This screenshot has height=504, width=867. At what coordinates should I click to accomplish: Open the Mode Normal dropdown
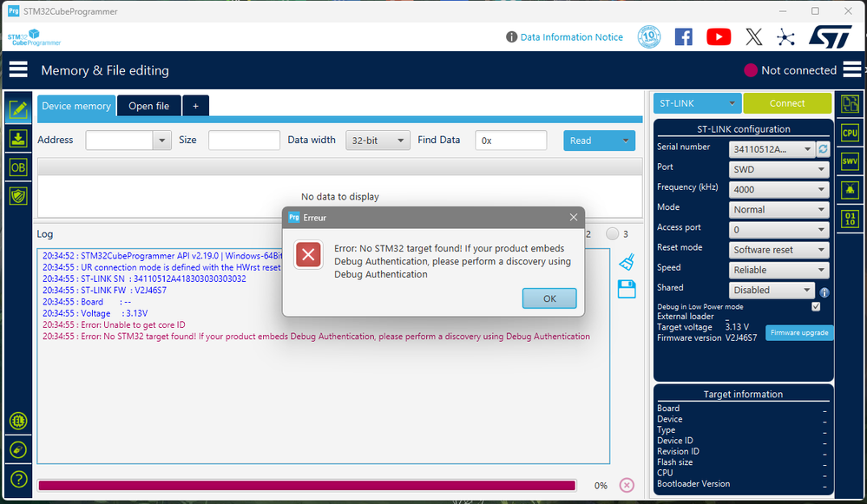(778, 209)
